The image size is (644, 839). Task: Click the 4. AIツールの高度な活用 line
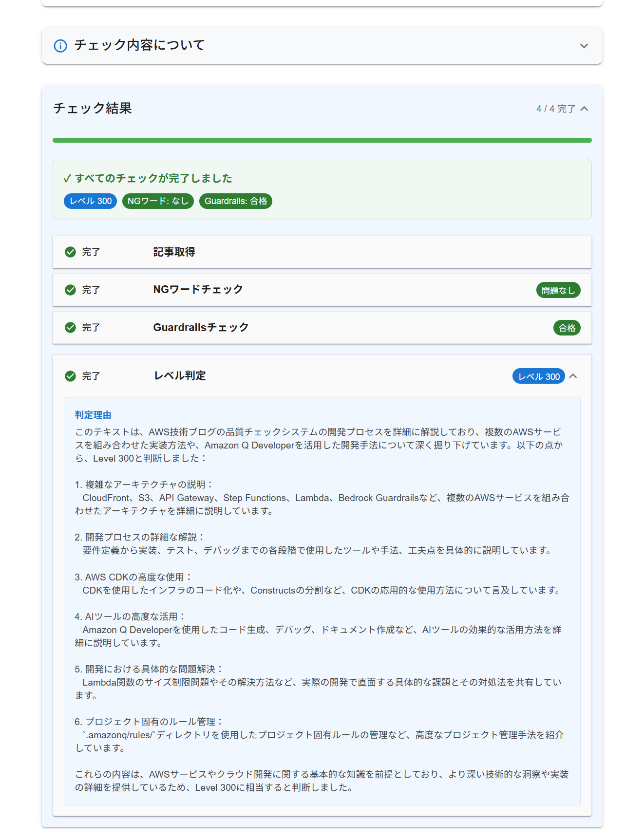pyautogui.click(x=130, y=616)
